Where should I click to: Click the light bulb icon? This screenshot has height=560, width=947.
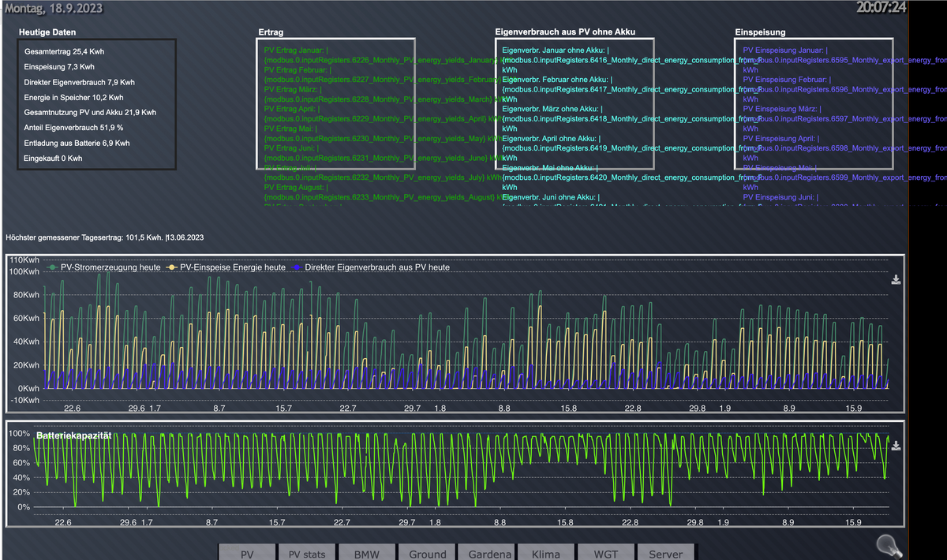point(889,545)
